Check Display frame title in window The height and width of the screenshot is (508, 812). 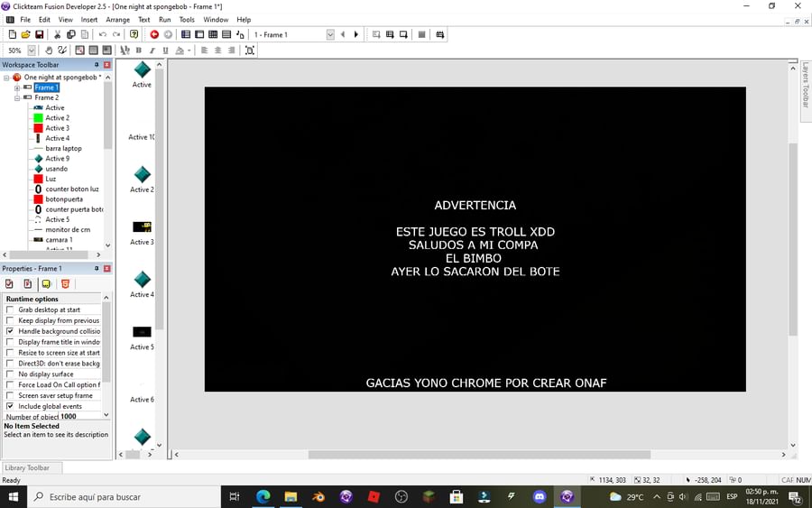pyautogui.click(x=10, y=342)
